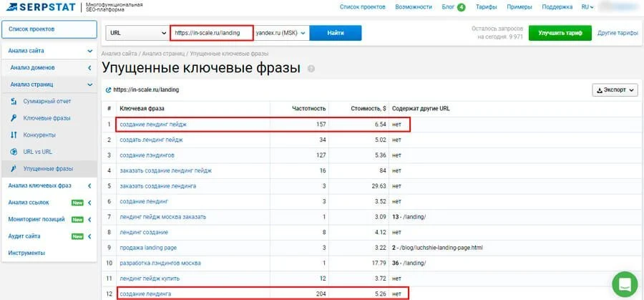Click the blue Найти button
The image size is (644, 300).
[336, 33]
